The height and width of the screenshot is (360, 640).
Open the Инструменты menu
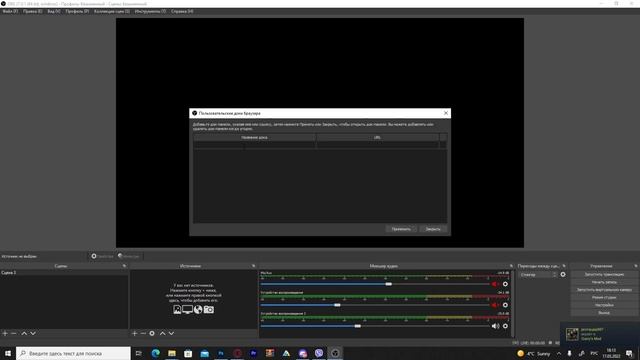tap(150, 11)
